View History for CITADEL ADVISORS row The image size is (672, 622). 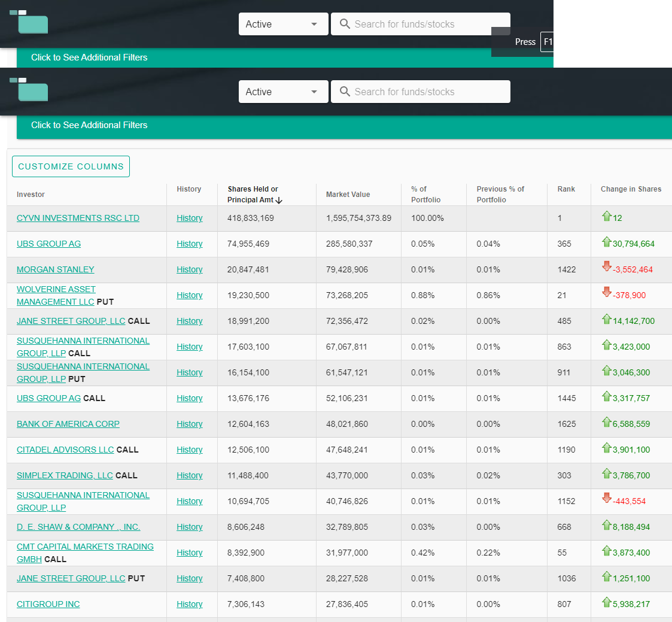(190, 449)
